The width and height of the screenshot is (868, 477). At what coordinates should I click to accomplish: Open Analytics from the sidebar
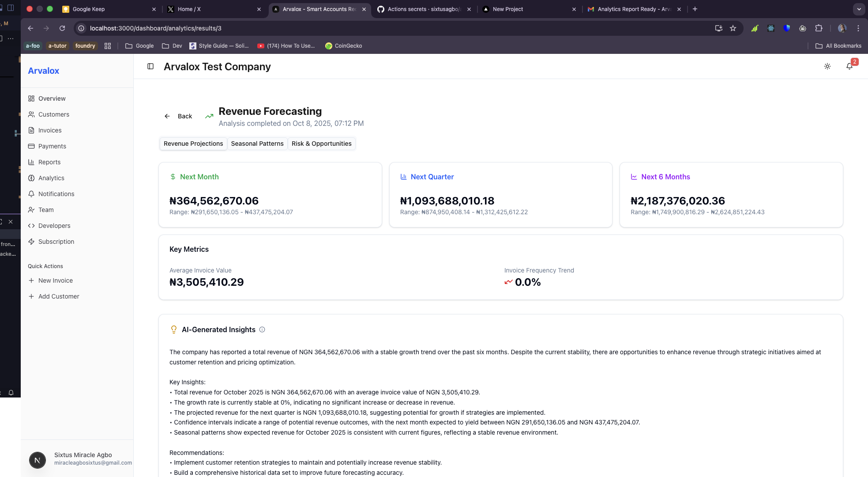point(51,178)
